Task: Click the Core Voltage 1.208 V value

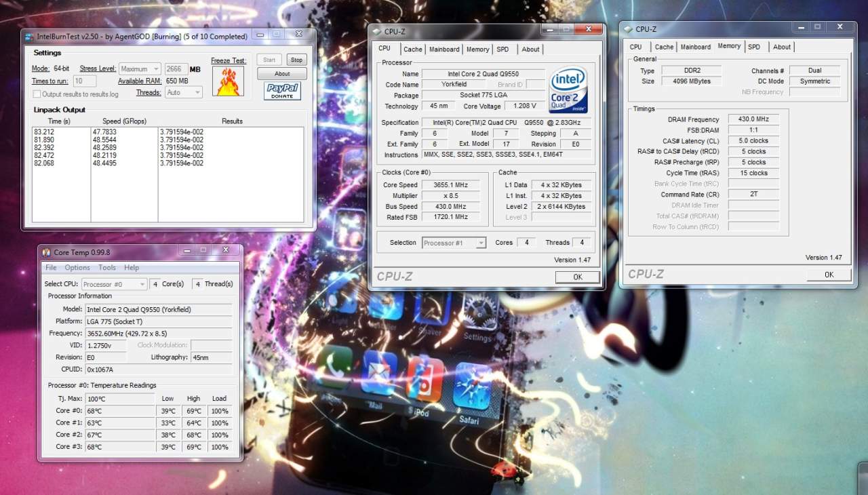Action: pyautogui.click(x=525, y=106)
